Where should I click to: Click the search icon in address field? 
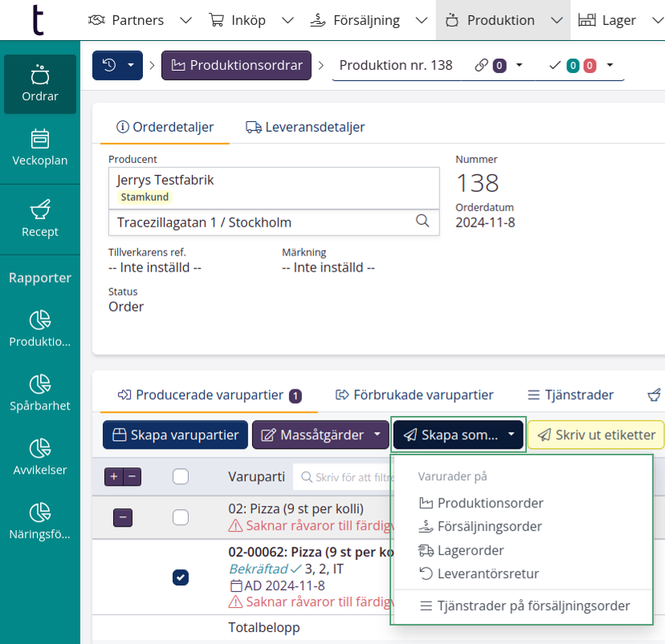click(x=422, y=222)
